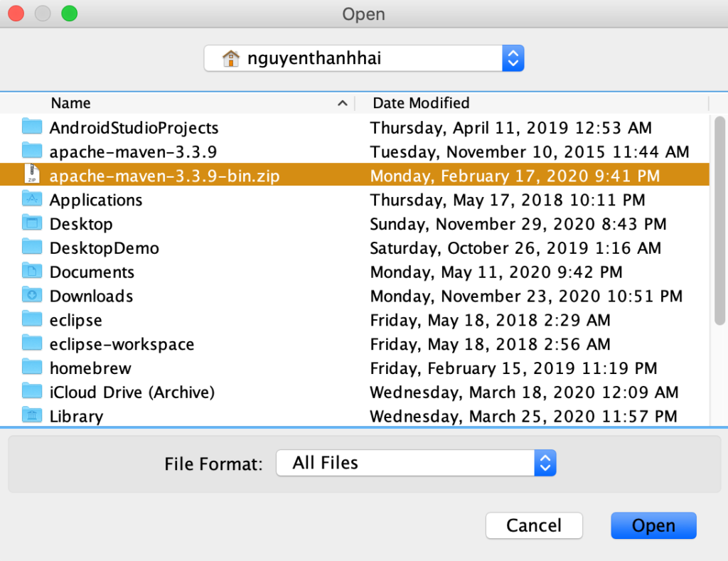Expand the File Format All Files dropdown
Image resolution: width=728 pixels, height=561 pixels.
(545, 463)
